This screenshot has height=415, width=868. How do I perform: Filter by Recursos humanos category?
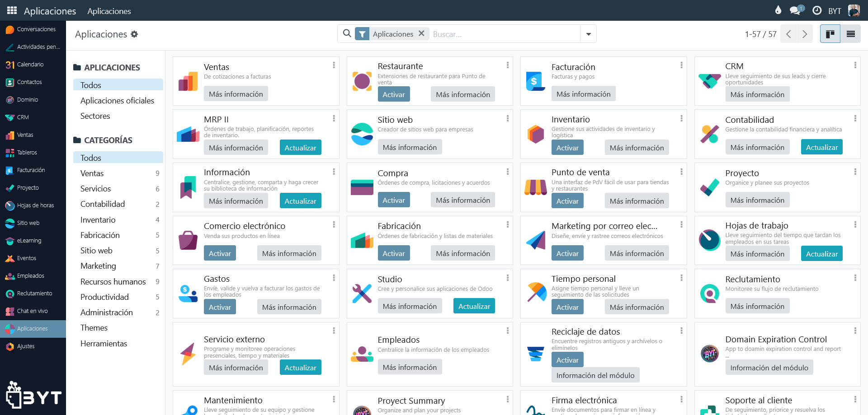[113, 282]
